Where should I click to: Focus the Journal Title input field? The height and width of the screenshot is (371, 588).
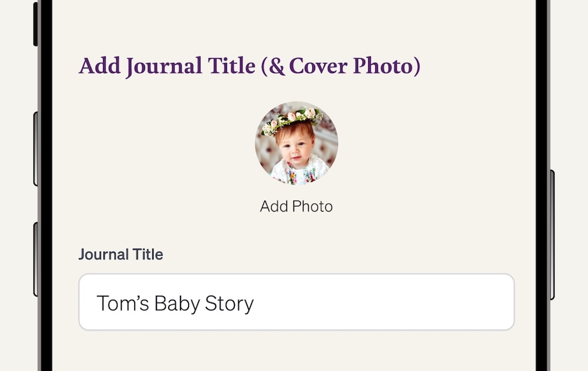296,302
